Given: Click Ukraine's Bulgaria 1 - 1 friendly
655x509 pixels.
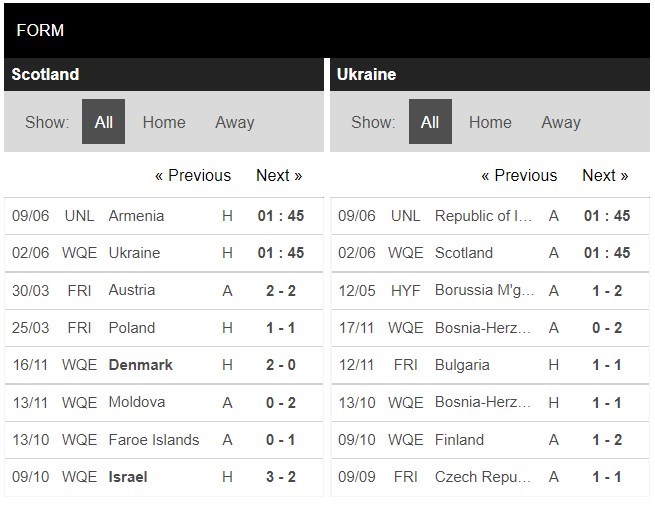Looking at the screenshot, I should click(462, 365).
